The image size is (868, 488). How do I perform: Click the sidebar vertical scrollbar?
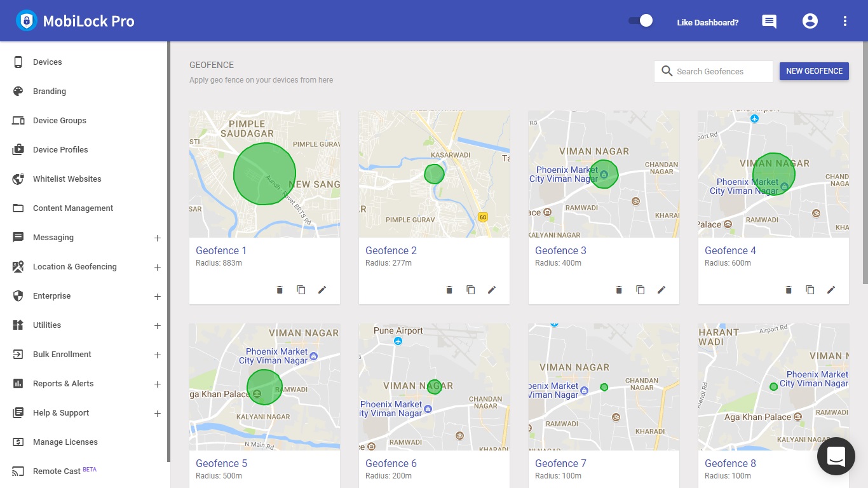[x=168, y=252]
